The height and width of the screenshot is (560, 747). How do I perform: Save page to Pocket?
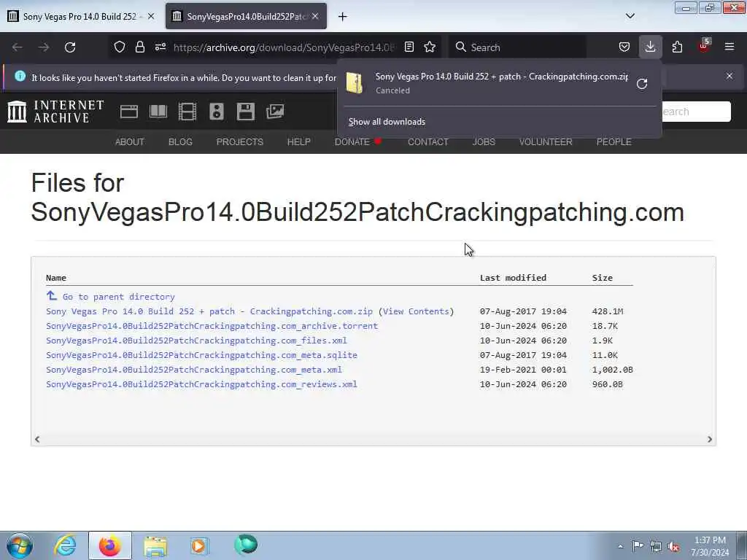pos(624,47)
